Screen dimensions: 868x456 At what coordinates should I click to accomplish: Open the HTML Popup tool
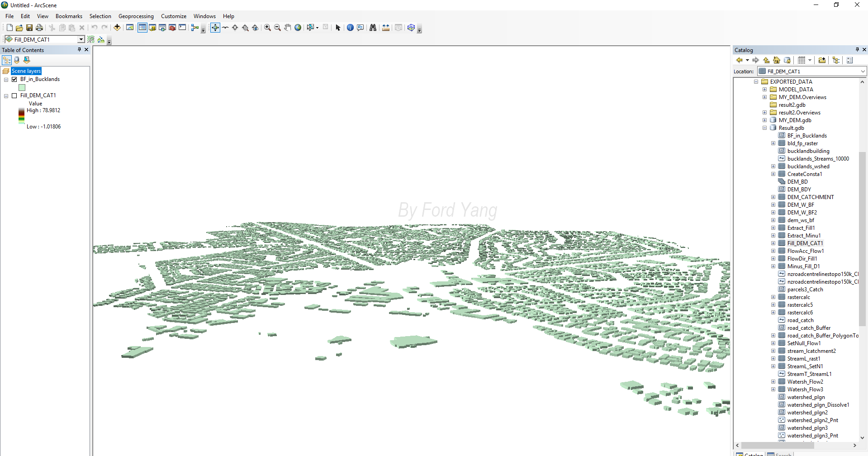tap(360, 28)
